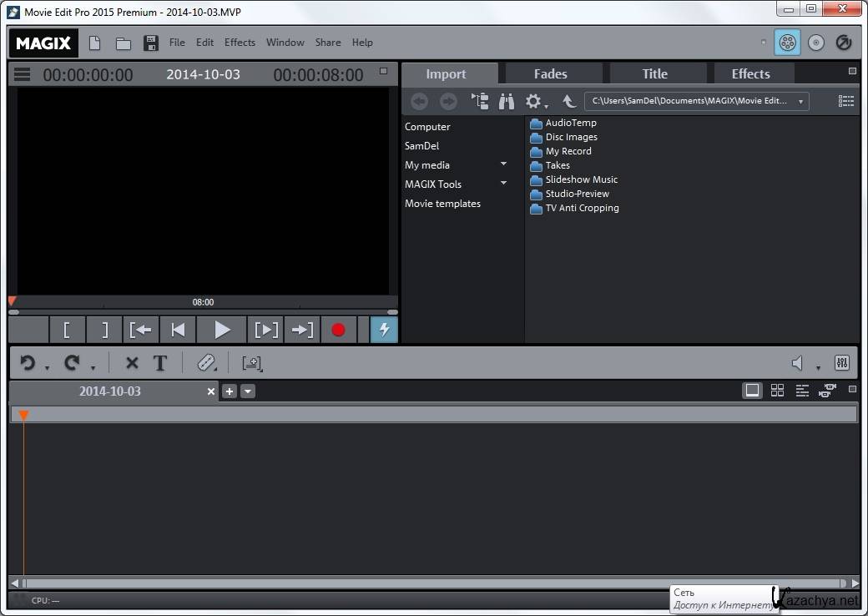Click the timeline horizontal scrollbar

click(x=434, y=583)
